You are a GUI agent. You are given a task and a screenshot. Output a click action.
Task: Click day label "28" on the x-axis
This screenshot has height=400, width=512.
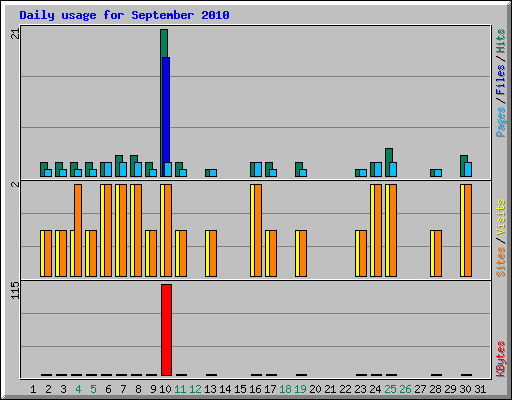[x=435, y=389]
